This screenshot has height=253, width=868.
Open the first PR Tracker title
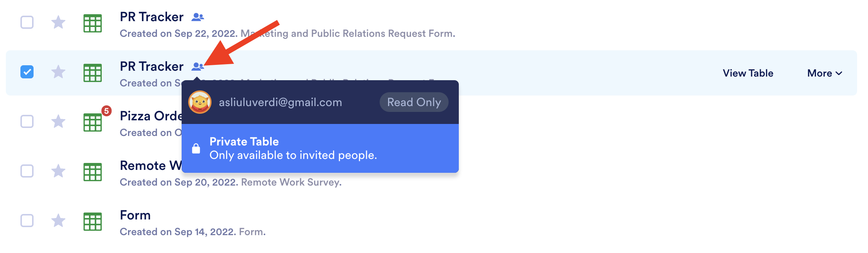(152, 17)
